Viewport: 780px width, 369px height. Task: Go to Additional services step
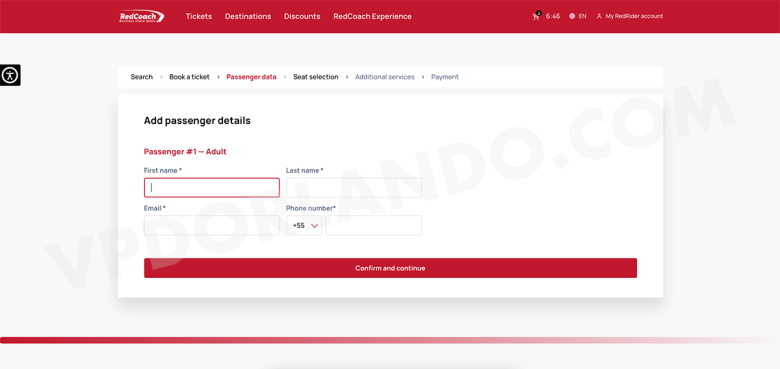pyautogui.click(x=385, y=77)
